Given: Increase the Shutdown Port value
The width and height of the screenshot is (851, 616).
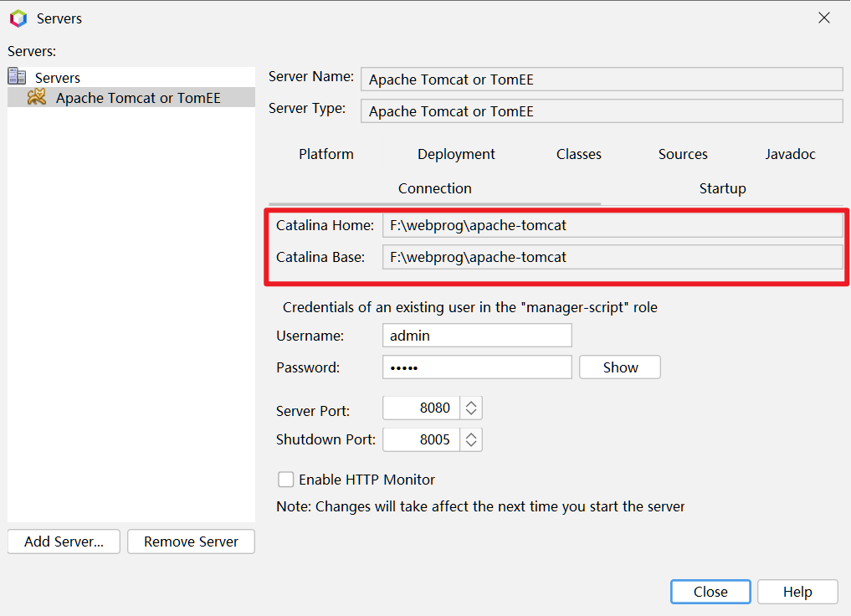Looking at the screenshot, I should pos(471,434).
